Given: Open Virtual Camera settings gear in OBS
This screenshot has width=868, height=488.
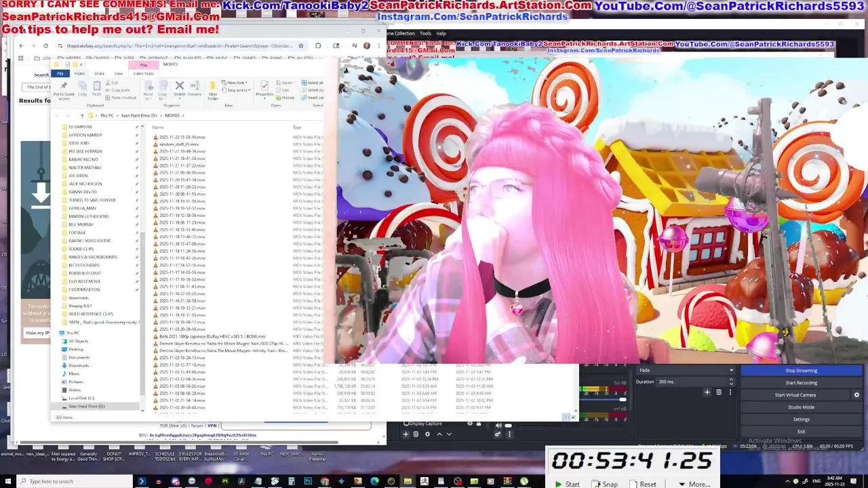Looking at the screenshot, I should tap(856, 395).
